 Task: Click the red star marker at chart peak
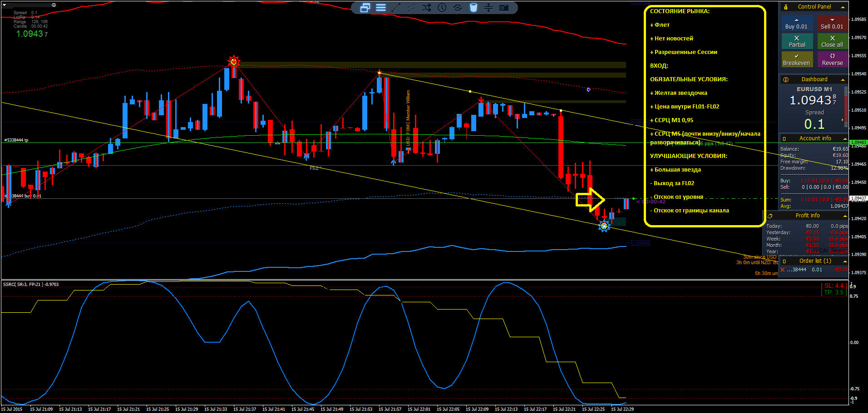click(x=233, y=61)
